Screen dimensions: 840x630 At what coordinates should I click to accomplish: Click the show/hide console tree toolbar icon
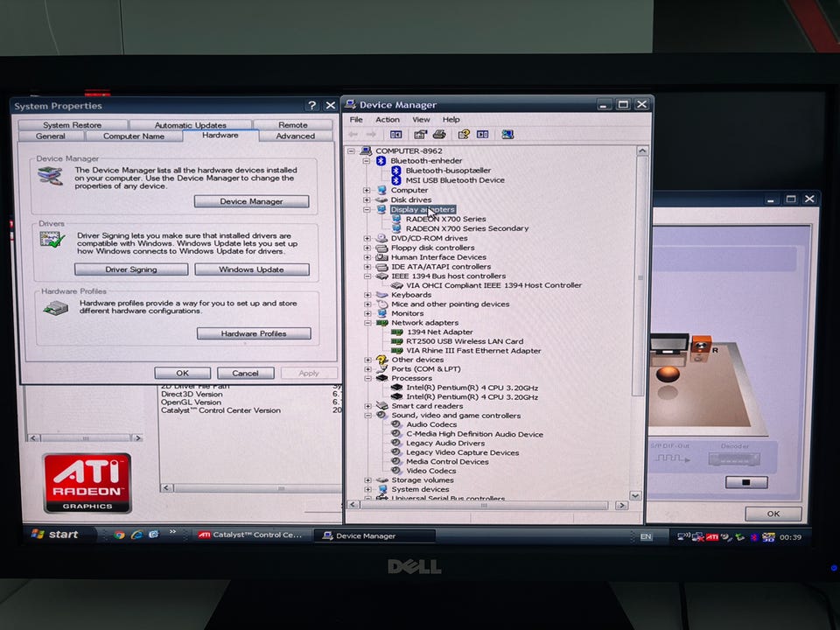click(395, 135)
